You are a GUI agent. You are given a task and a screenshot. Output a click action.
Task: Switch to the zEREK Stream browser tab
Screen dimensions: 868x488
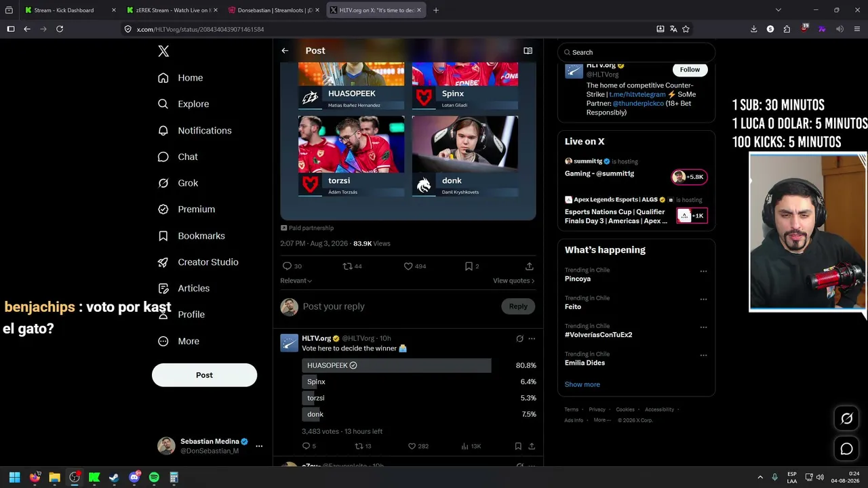pos(171,10)
